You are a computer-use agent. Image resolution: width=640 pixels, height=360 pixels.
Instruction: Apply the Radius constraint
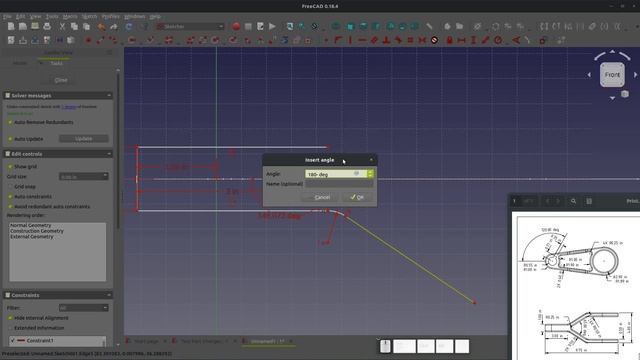tap(498, 40)
